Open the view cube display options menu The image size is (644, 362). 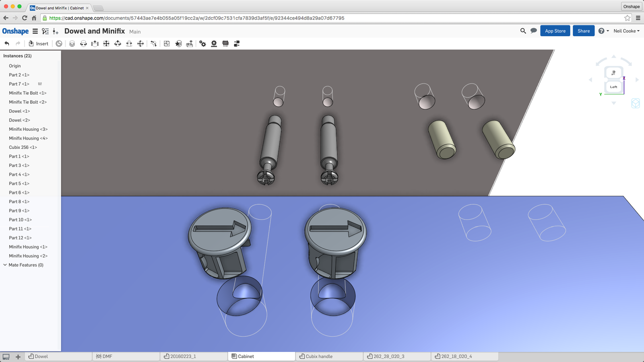pos(635,103)
